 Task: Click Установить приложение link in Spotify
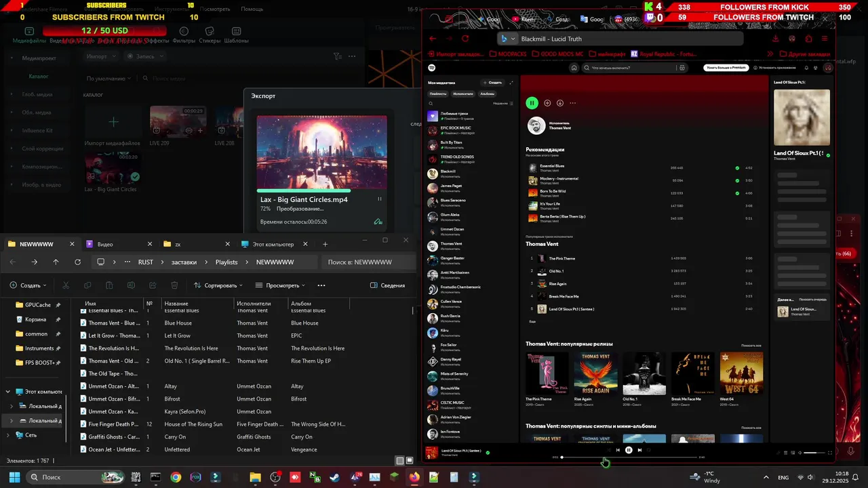click(774, 68)
